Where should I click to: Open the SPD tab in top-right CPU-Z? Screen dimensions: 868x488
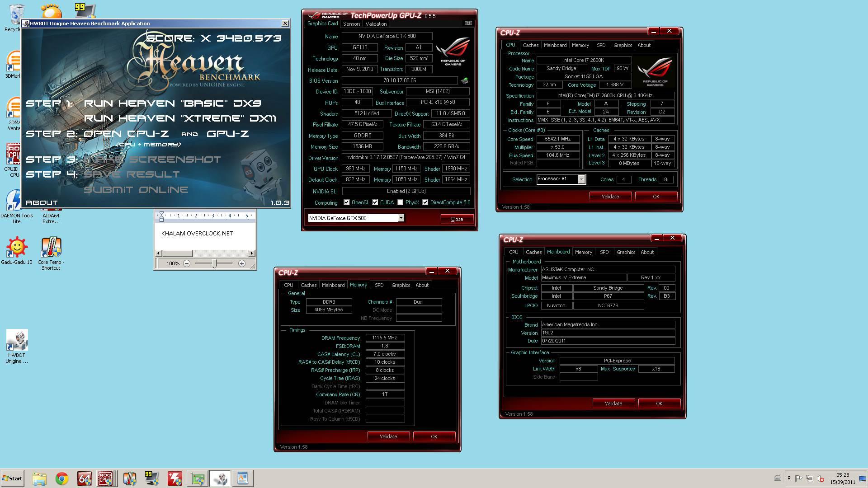click(601, 45)
